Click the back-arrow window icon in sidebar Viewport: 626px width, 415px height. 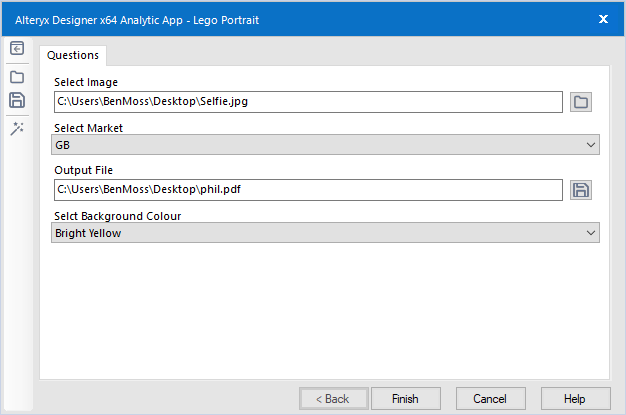pos(17,49)
